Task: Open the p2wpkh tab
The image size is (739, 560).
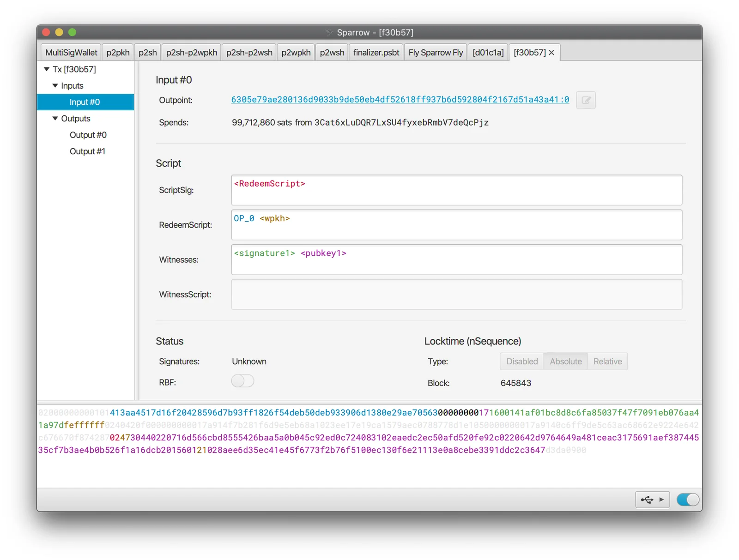Action: (296, 53)
